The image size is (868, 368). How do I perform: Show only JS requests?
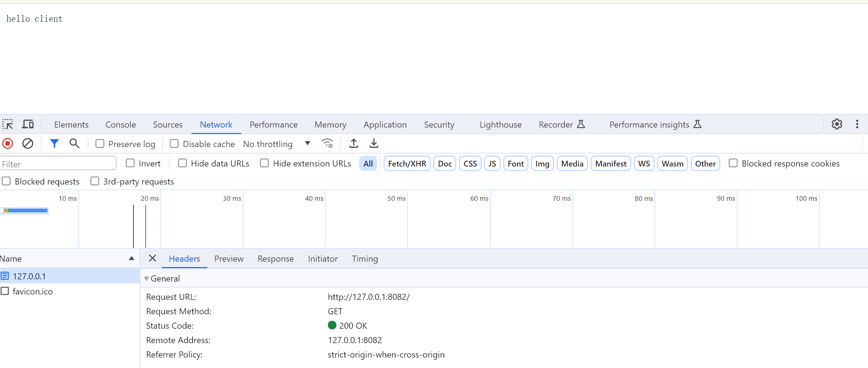492,163
